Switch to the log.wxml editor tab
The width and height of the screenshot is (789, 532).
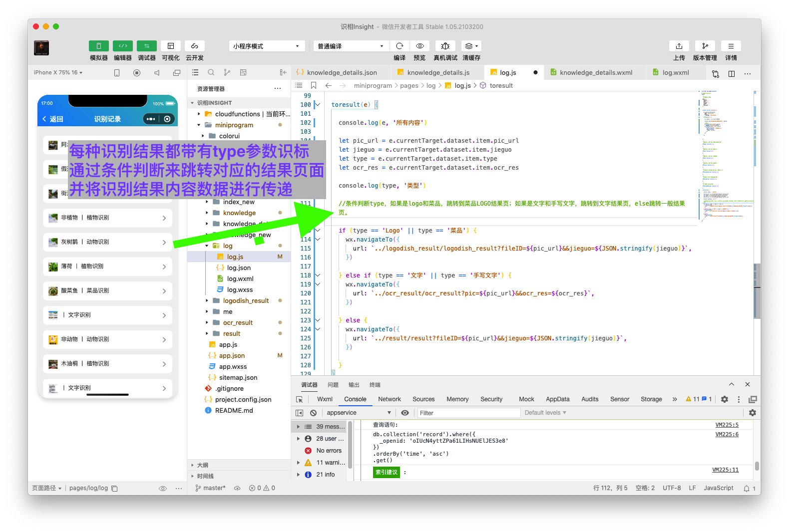click(x=676, y=72)
